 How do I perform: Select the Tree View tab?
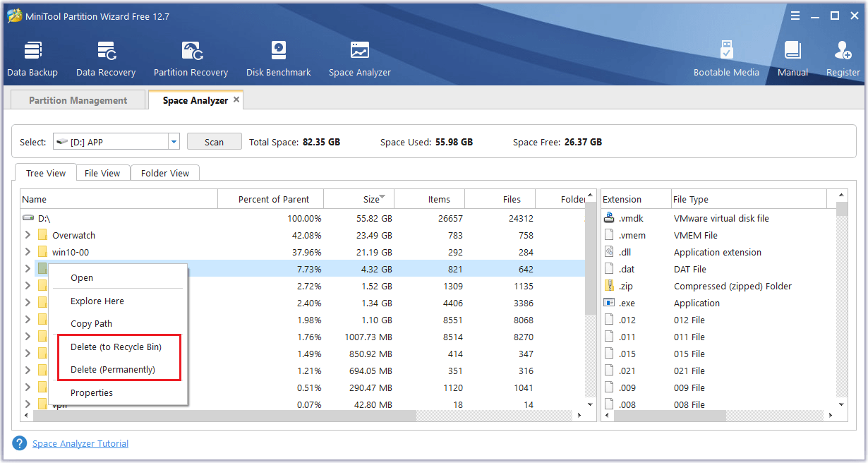click(46, 173)
